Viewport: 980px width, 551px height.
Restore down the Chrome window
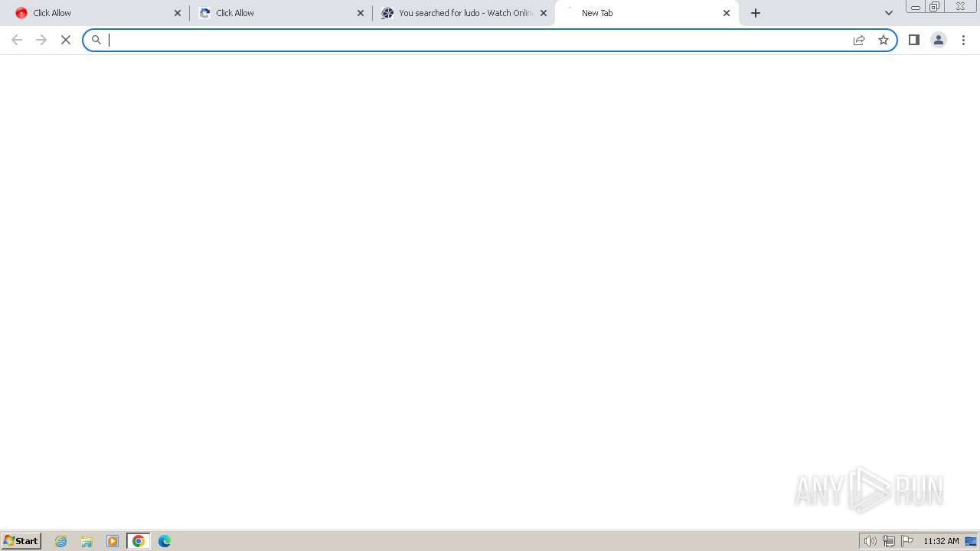click(x=935, y=7)
